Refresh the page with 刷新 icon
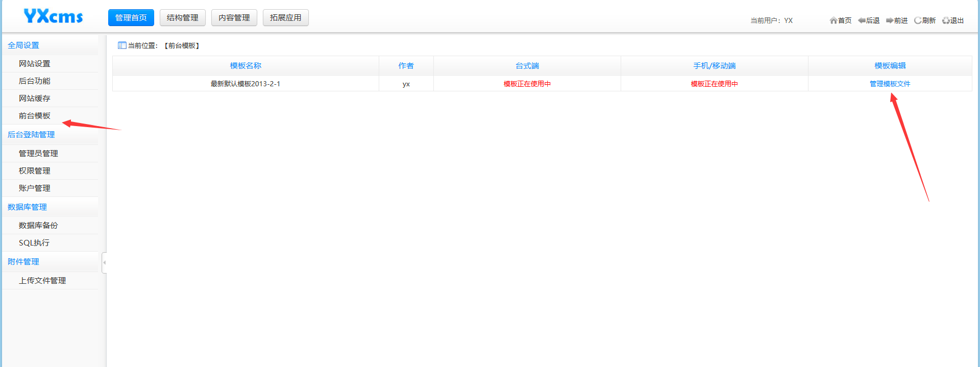This screenshot has width=980, height=367. (x=918, y=20)
